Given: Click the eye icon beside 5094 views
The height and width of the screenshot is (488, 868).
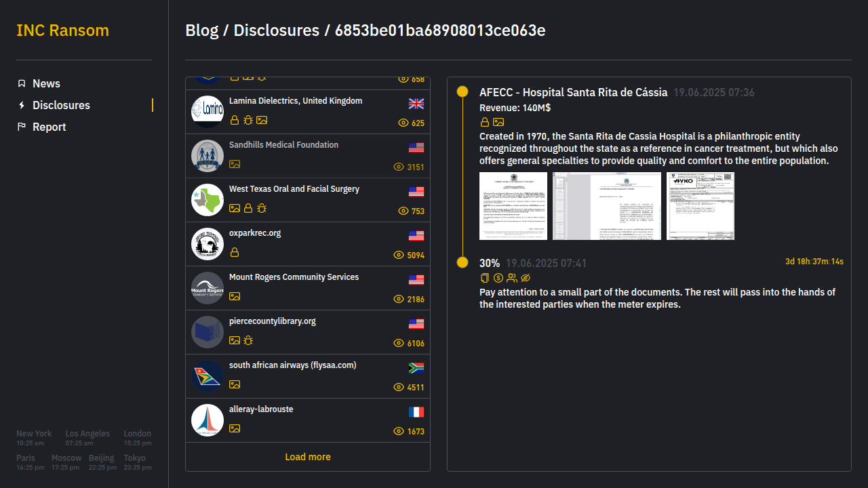Looking at the screenshot, I should (x=399, y=256).
